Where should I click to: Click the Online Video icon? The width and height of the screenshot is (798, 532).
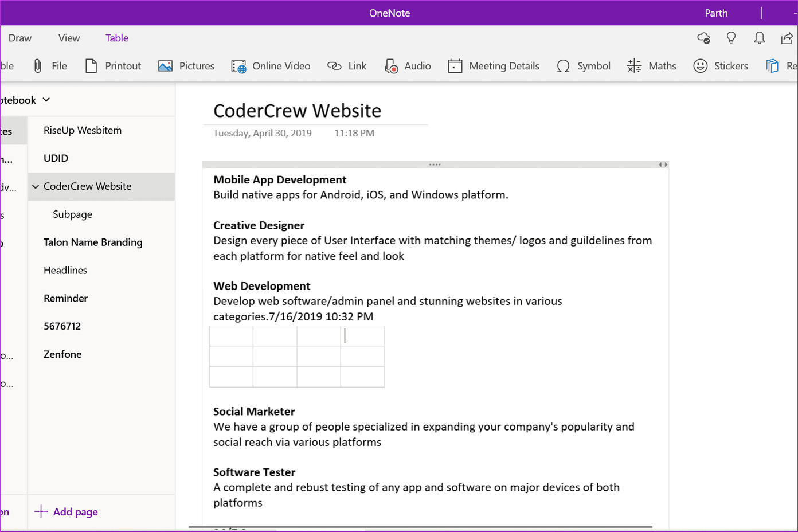tap(238, 66)
